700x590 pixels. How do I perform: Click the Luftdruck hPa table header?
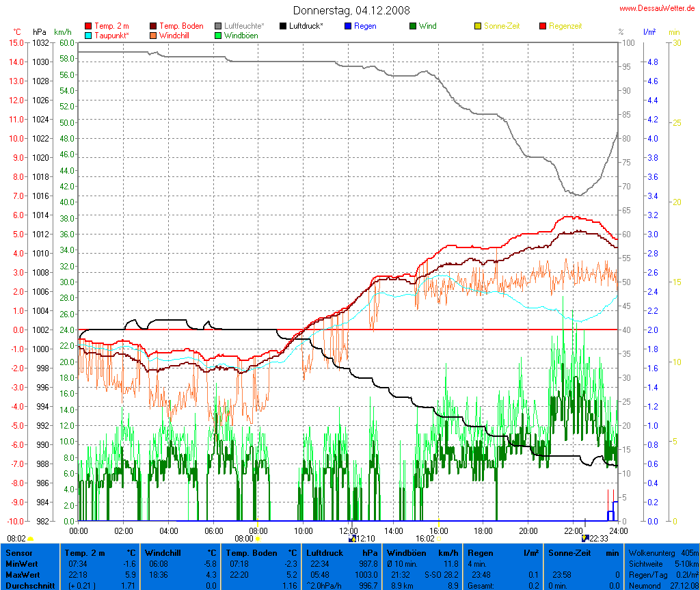tap(342, 552)
